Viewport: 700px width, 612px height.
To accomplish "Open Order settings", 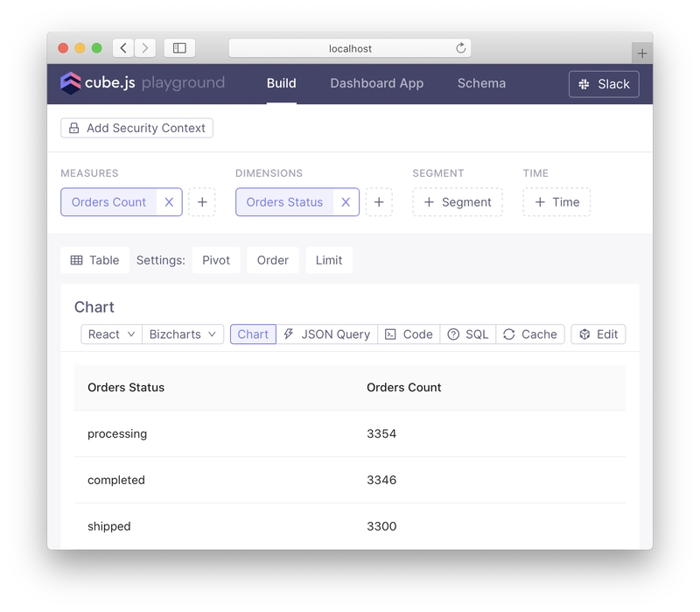I will coord(273,260).
